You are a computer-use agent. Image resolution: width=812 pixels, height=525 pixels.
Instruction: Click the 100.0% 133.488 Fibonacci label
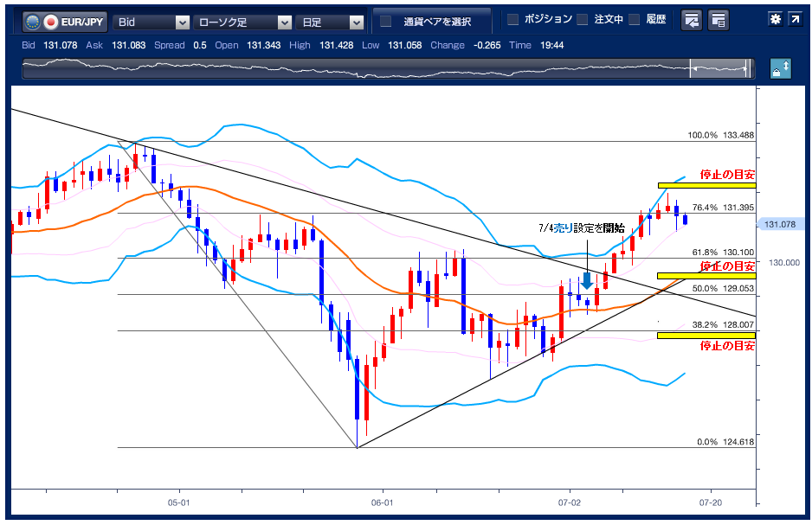click(721, 135)
